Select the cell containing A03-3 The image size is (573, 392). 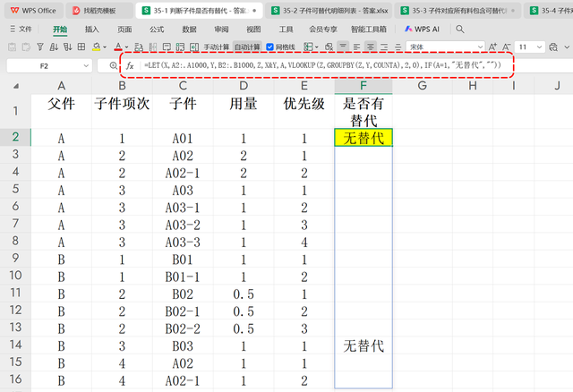tap(183, 242)
